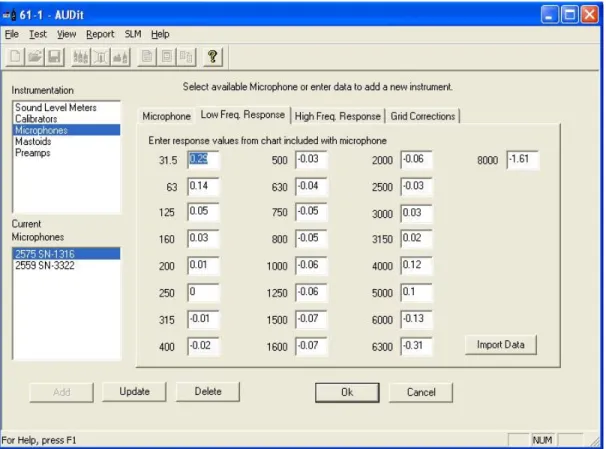Click the Save floppy disk toolbar icon
This screenshot has width=606, height=449.
click(54, 57)
